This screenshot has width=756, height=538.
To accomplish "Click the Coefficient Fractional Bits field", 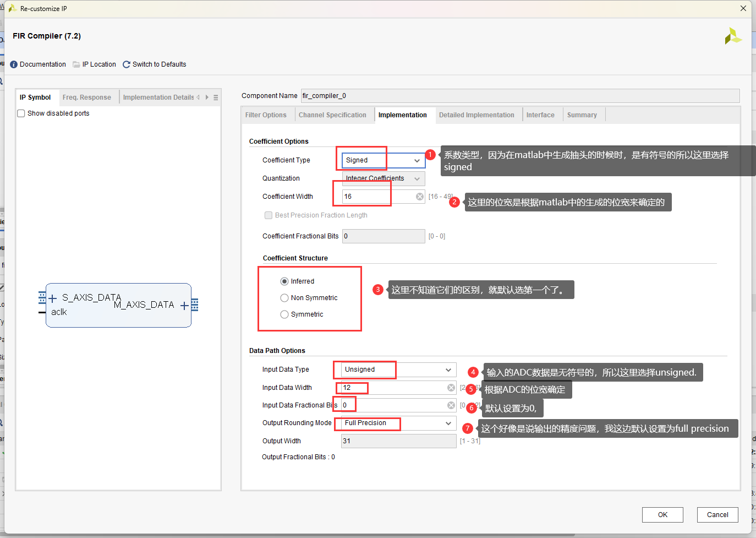I will click(384, 236).
